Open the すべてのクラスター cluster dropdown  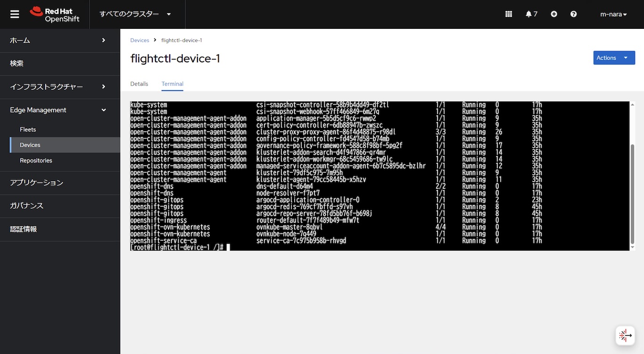tap(135, 14)
